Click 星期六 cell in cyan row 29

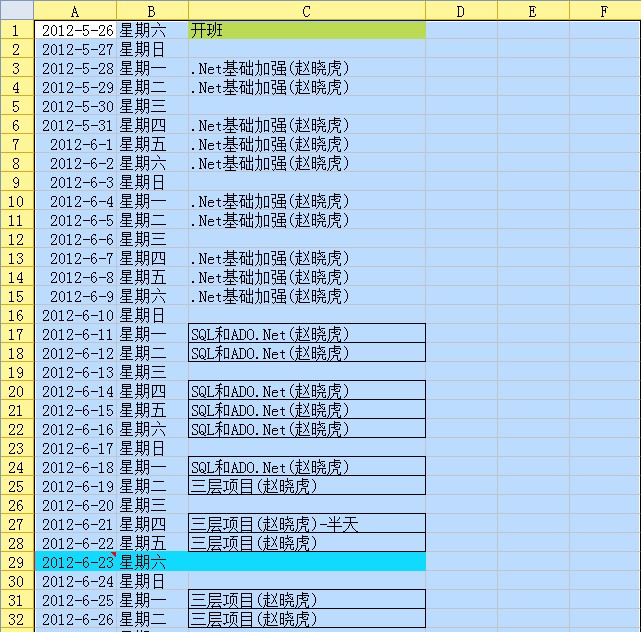click(x=152, y=563)
